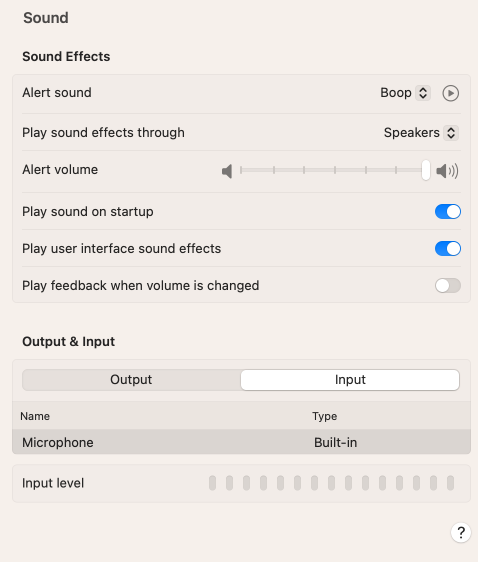Disable Play sound on startup
This screenshot has width=478, height=562.
click(448, 211)
